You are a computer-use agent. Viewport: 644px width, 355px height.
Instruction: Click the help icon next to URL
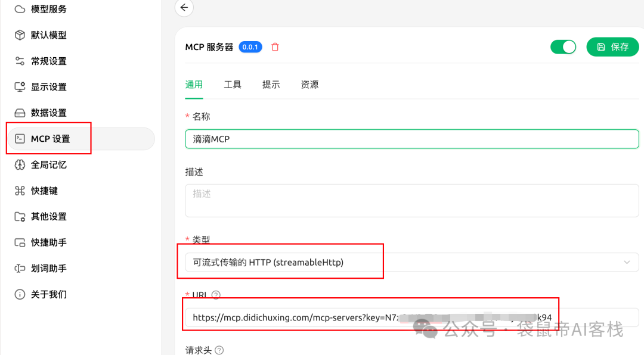[x=216, y=295]
